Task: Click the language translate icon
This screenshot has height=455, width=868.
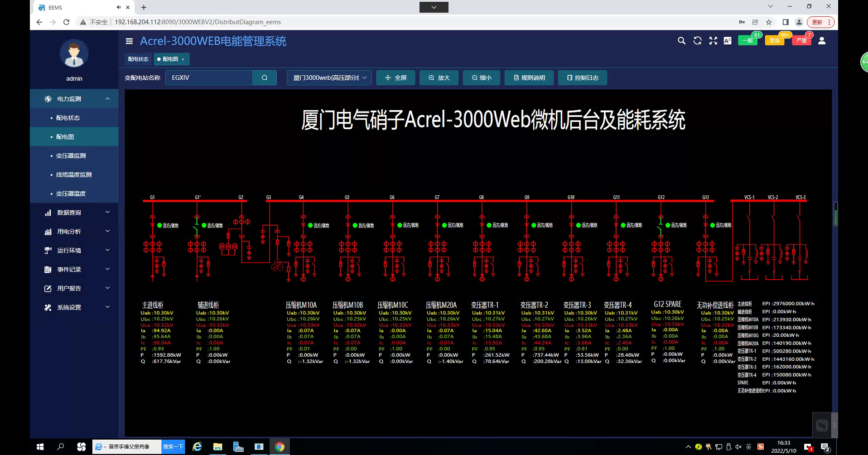Action: click(x=728, y=41)
